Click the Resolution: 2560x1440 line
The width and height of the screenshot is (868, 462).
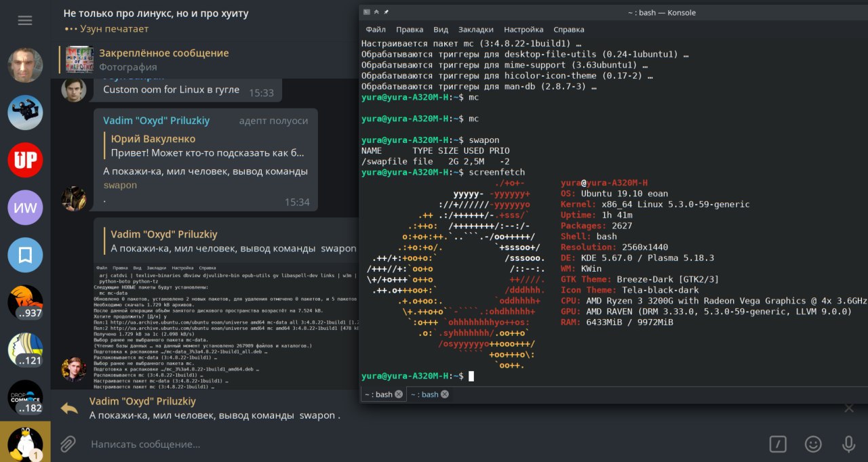coord(614,247)
